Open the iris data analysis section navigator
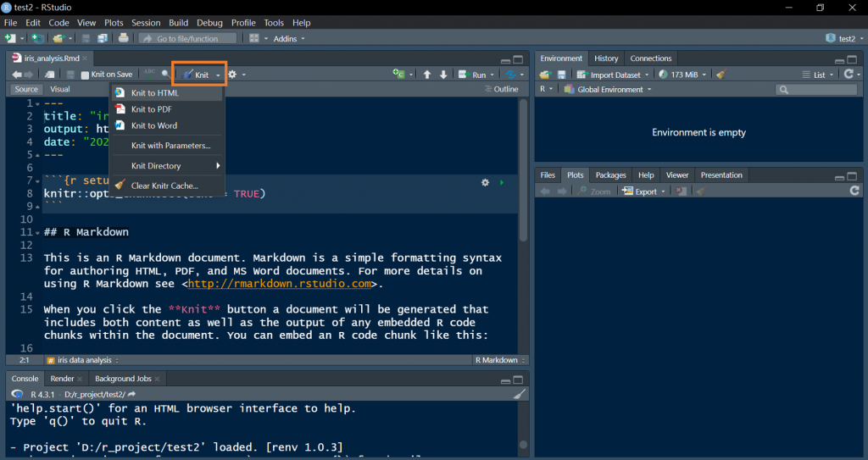The image size is (868, 460). coord(84,360)
